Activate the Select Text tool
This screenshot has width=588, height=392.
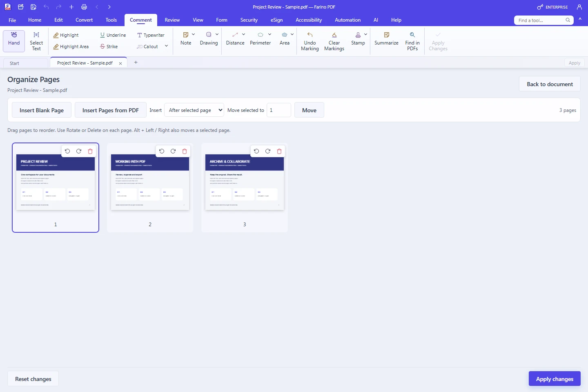coord(36,41)
